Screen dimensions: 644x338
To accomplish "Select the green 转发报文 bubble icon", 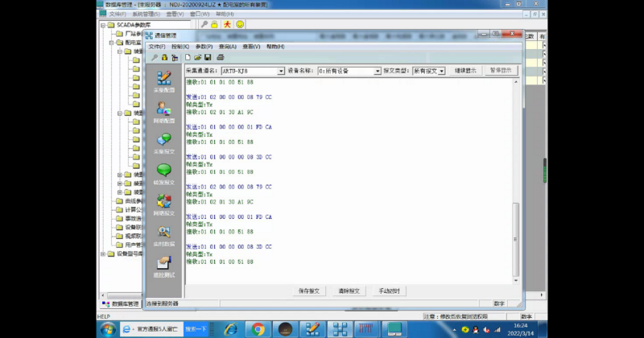I will coord(164,173).
